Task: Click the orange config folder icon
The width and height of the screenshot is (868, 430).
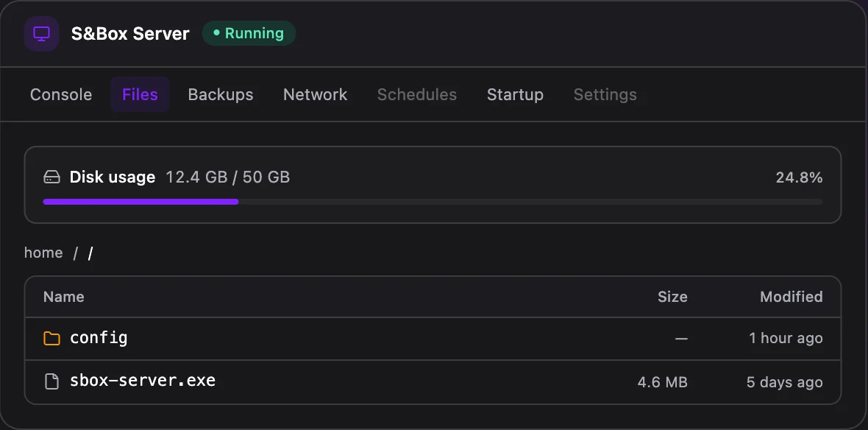Action: [x=51, y=338]
